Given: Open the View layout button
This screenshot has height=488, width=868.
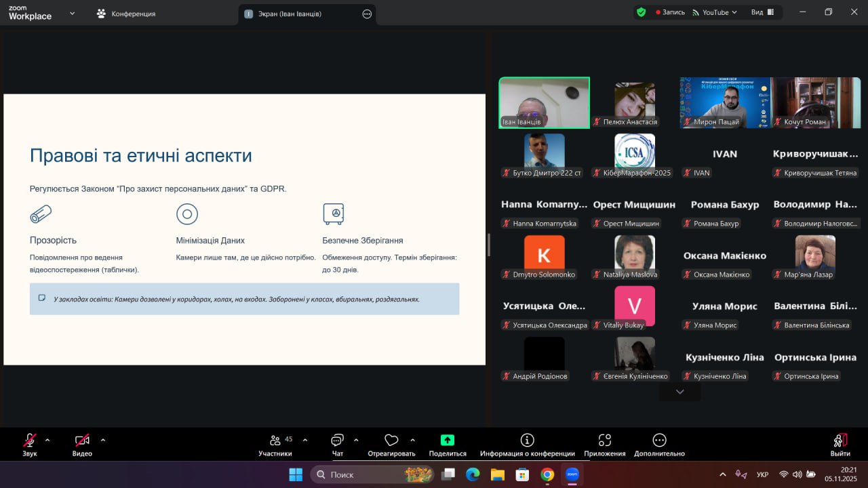Looking at the screenshot, I should tap(763, 12).
